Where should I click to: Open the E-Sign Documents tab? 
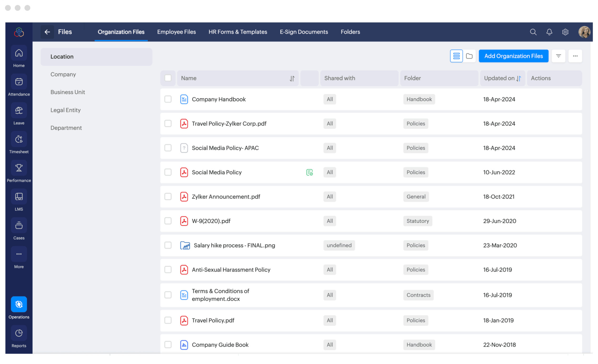pos(304,32)
